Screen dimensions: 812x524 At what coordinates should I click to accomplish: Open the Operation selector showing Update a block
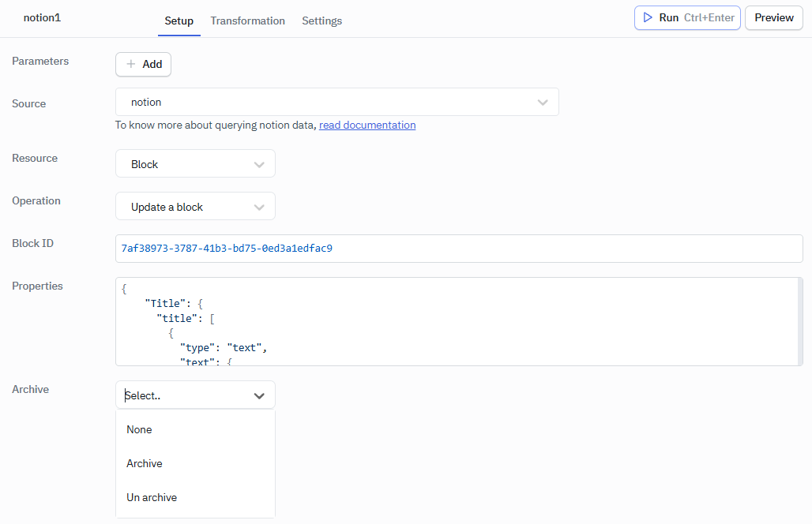[x=195, y=206]
